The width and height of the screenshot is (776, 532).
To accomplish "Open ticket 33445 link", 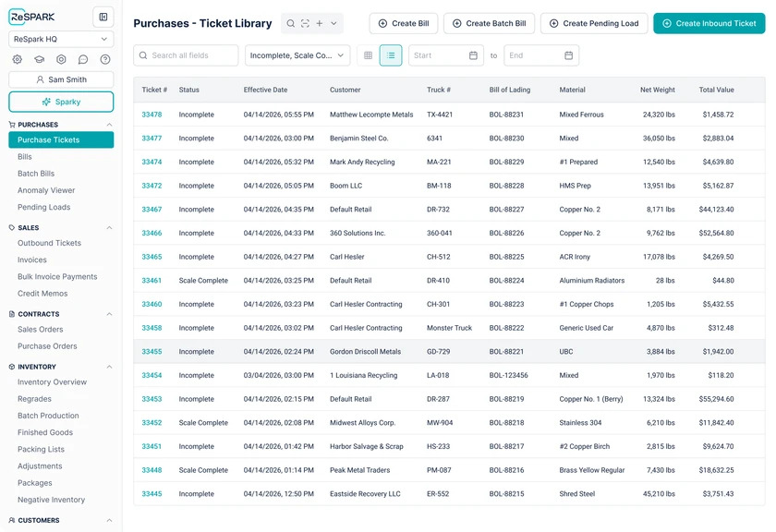I will click(x=152, y=494).
